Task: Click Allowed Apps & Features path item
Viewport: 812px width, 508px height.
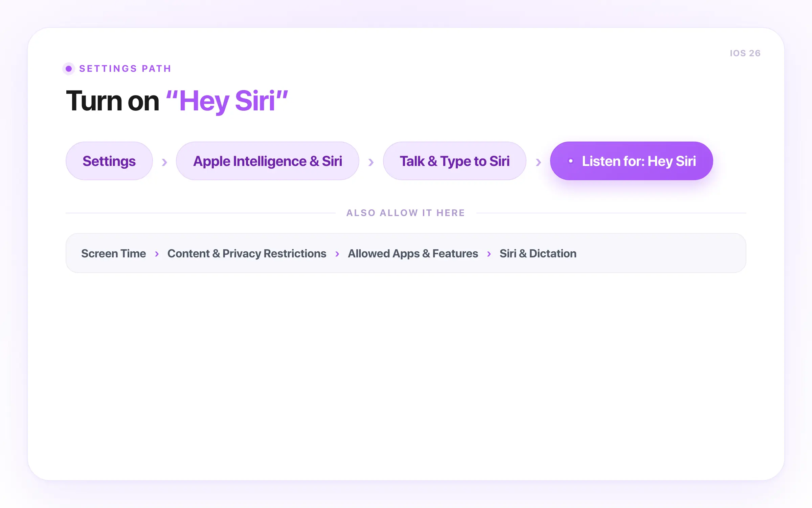Action: [x=413, y=253]
